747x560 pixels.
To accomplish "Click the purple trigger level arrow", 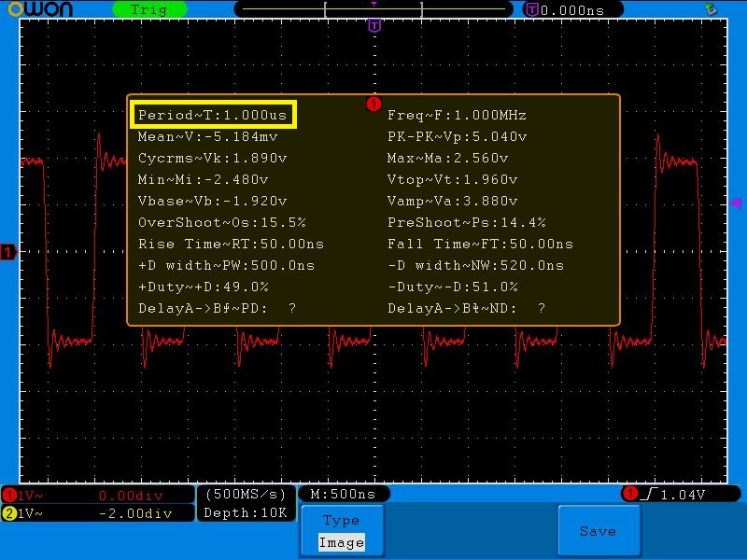I will [736, 203].
